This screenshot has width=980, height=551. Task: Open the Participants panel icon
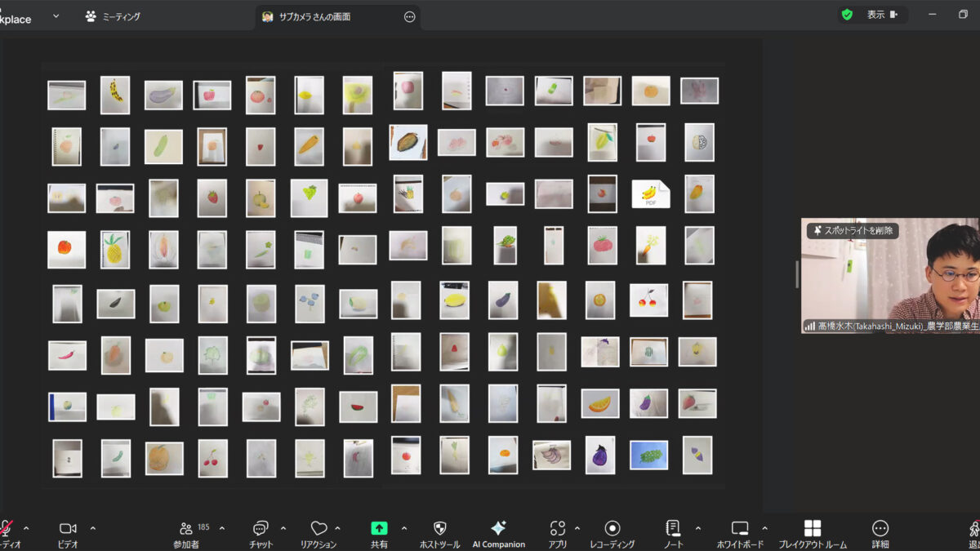[x=186, y=528]
